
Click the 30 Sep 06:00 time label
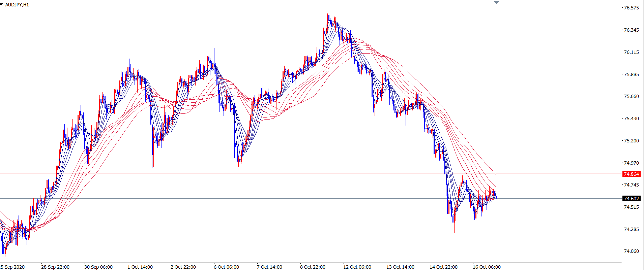[x=98, y=267]
